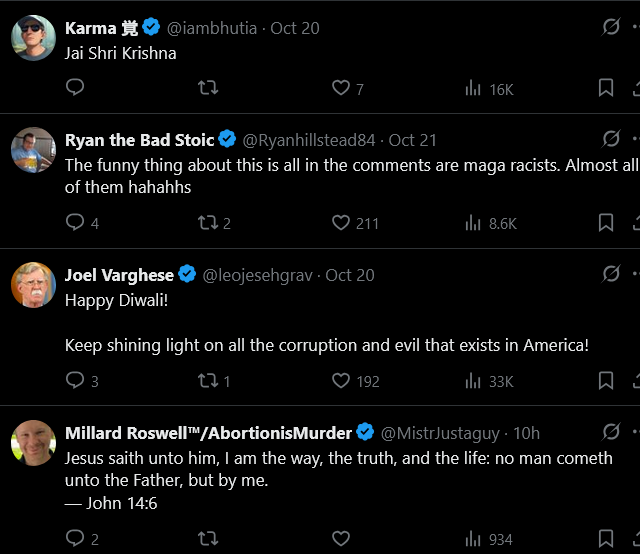
Task: Repost Ryan the Bad Stoic's comment
Action: pyautogui.click(x=208, y=222)
